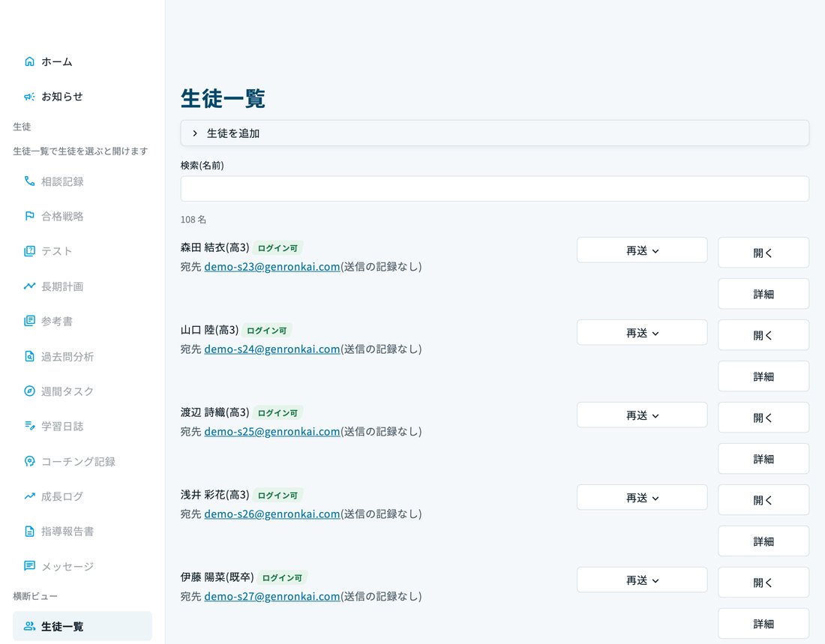Click the 108 名 count text
Image resolution: width=825 pixels, height=644 pixels.
[193, 220]
